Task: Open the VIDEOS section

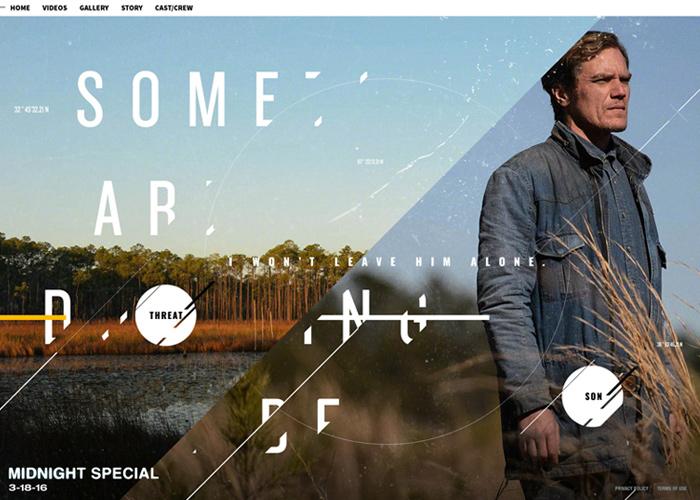Action: [x=54, y=8]
